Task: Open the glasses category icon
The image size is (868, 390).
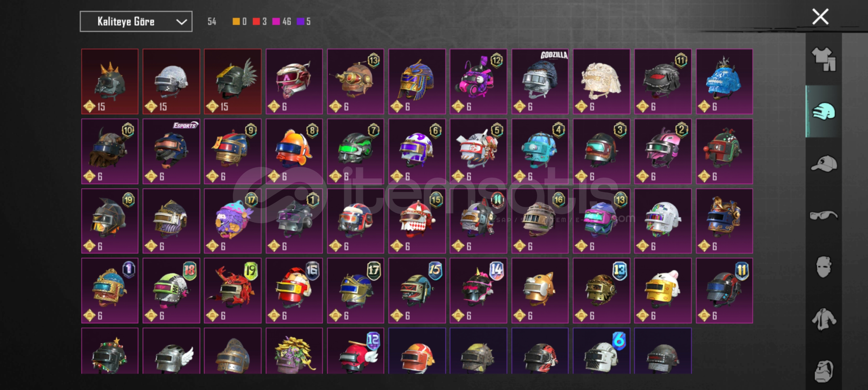Action: [824, 216]
